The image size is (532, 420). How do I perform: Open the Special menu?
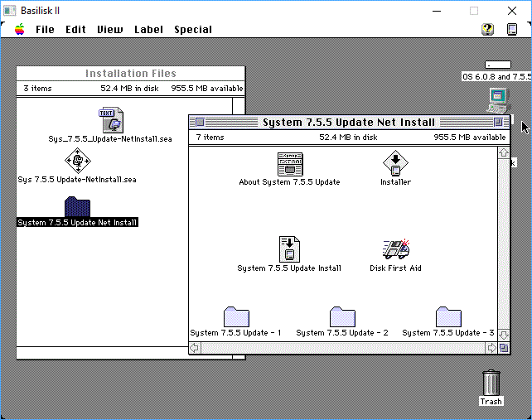pyautogui.click(x=193, y=30)
